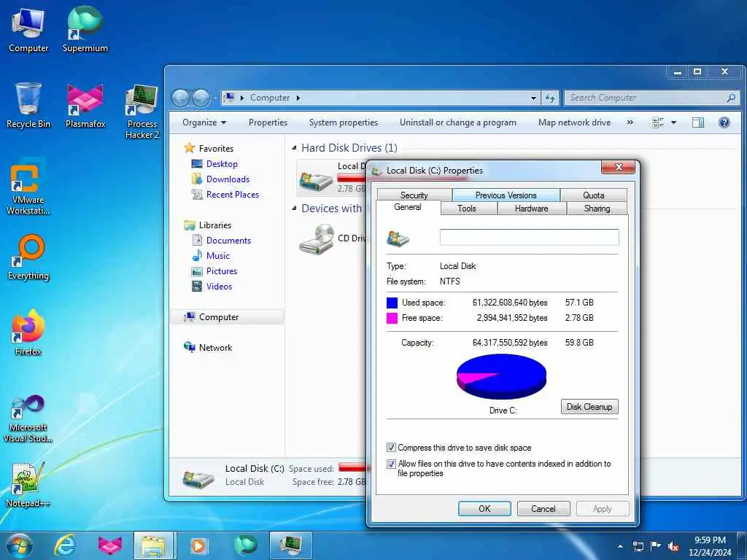This screenshot has width=747, height=560.
Task: Click System properties in the toolbar
Action: (x=344, y=122)
